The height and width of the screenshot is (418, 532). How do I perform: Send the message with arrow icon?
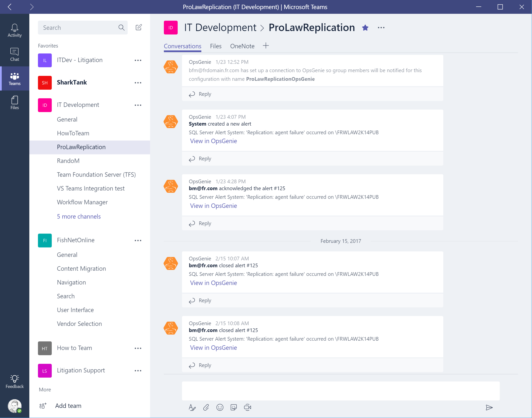point(489,407)
